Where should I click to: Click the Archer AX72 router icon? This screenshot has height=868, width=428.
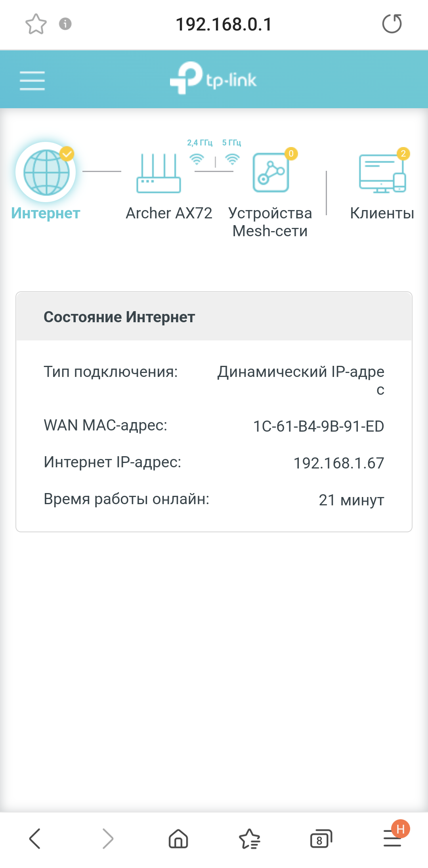[159, 174]
